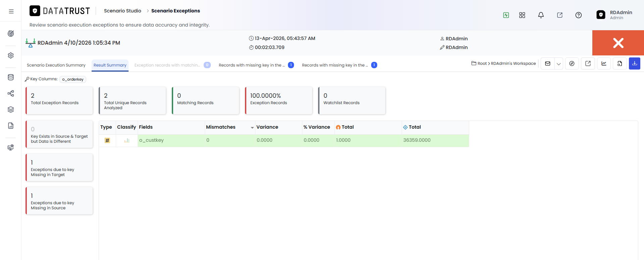Click the 36359.0000 total value
Viewport: 644px width, 260px height.
coord(417,140)
